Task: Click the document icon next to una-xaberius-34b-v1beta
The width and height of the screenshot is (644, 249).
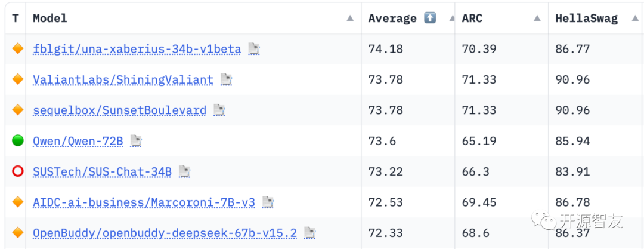Action: tap(255, 49)
